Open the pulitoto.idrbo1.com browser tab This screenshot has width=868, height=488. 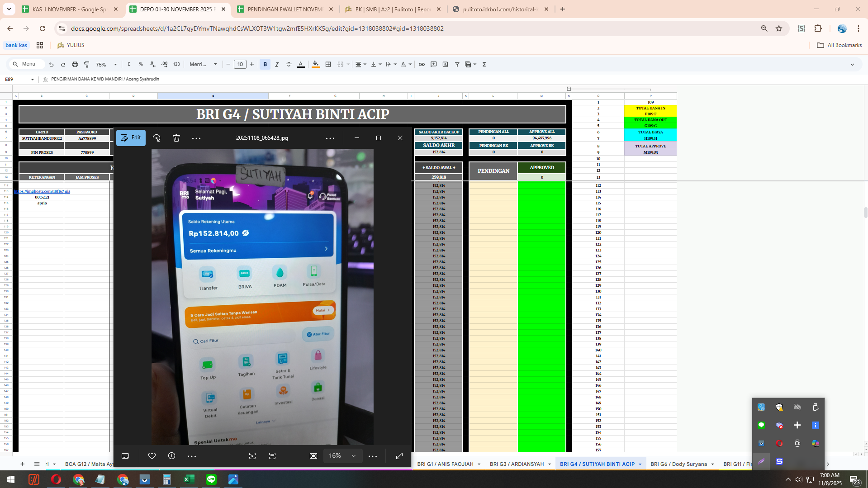(500, 9)
